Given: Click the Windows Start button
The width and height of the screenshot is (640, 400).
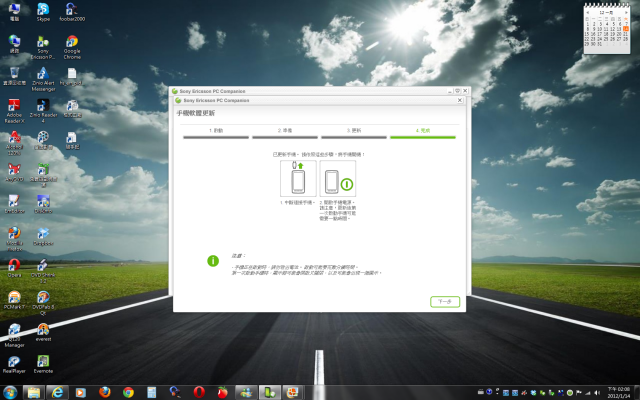Looking at the screenshot, I should point(10,392).
